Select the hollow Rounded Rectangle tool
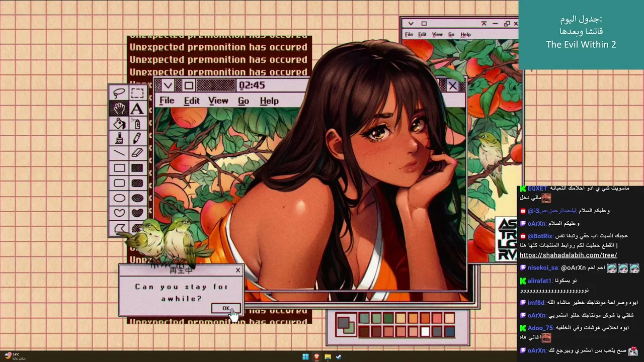 (119, 183)
